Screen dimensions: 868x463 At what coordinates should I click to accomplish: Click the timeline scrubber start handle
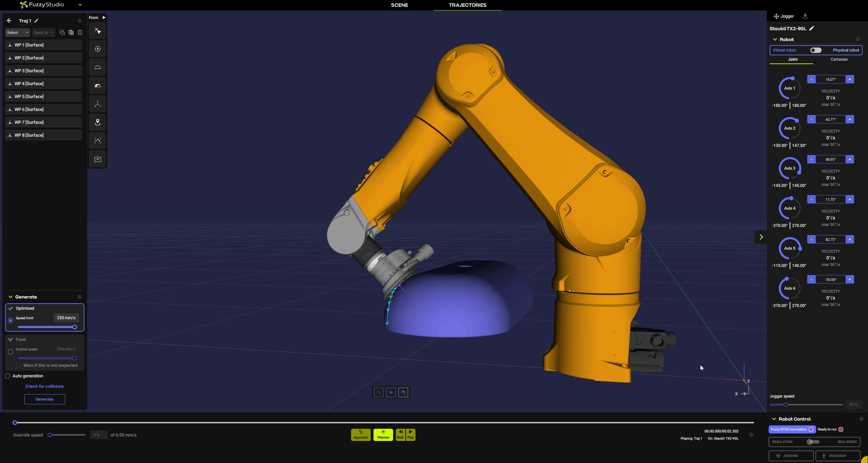click(x=15, y=423)
